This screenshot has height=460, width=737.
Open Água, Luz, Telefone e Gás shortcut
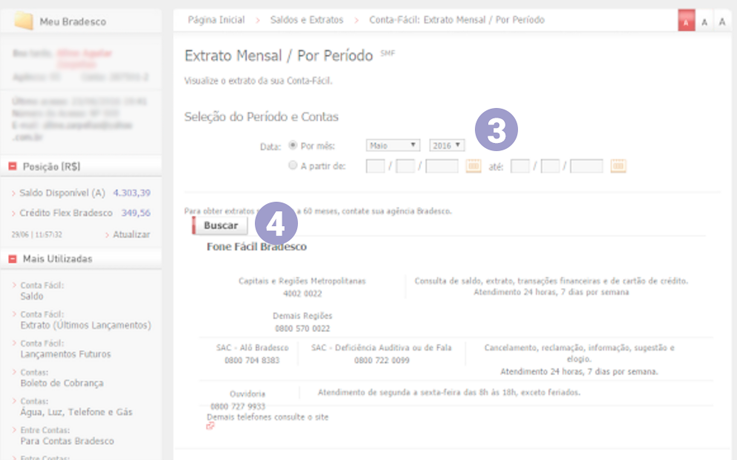coord(76,412)
